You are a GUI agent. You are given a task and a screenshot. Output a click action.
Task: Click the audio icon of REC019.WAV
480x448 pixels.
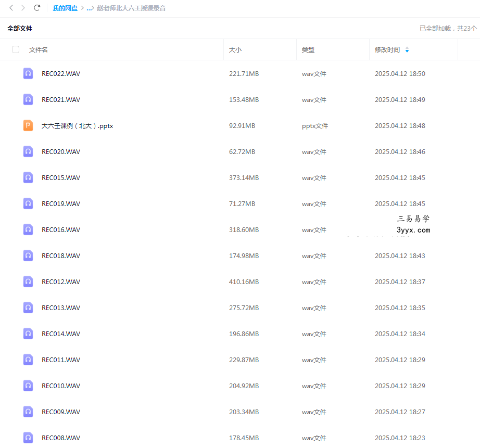point(28,203)
